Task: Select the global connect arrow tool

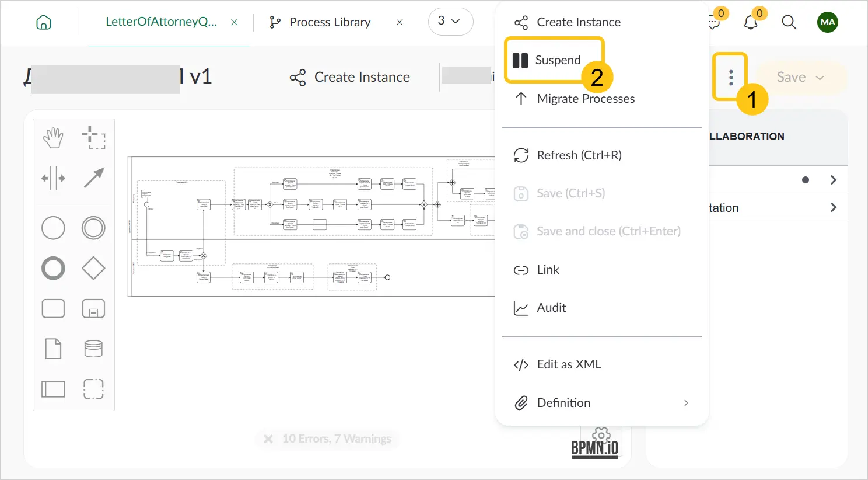Action: coord(93,178)
